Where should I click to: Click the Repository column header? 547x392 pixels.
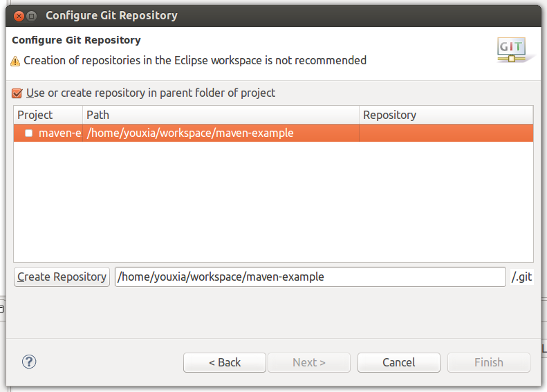point(446,115)
